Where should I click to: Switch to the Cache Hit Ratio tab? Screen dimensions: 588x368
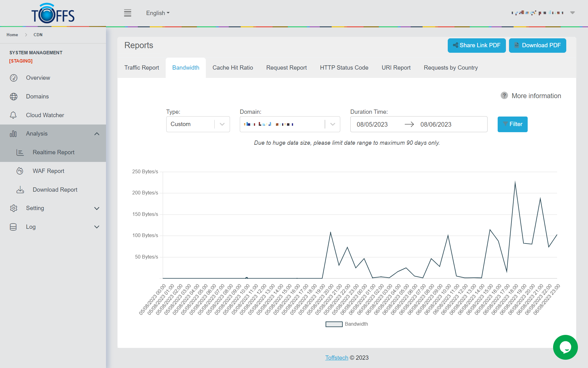tap(232, 68)
